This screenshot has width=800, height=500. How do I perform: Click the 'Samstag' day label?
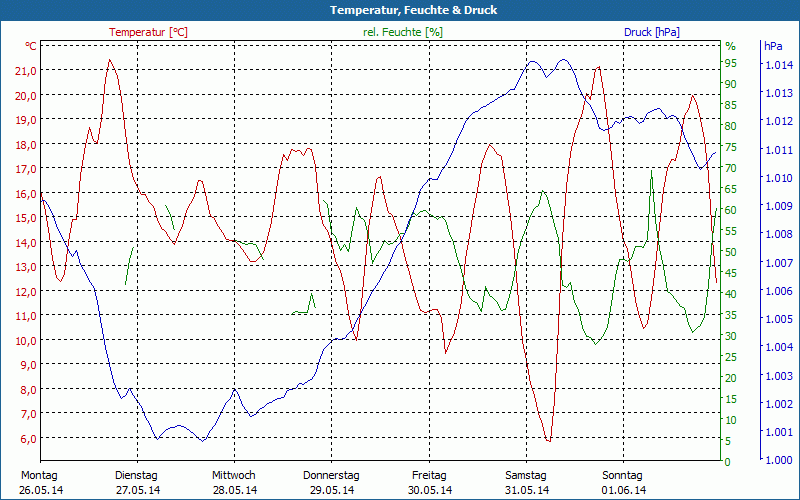click(x=526, y=476)
